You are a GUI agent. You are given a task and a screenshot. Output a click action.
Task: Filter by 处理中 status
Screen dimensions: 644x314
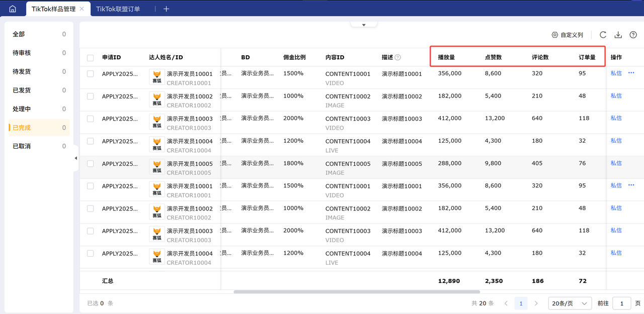(39, 109)
